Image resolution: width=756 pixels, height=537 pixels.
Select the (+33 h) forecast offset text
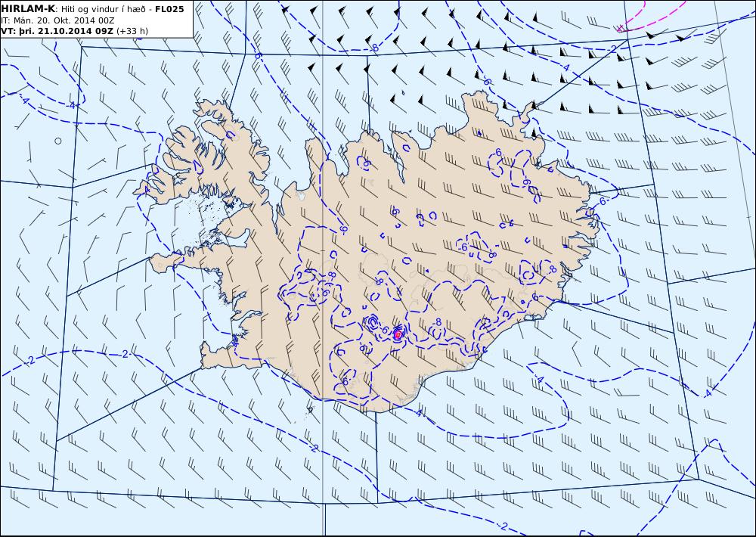(x=132, y=31)
